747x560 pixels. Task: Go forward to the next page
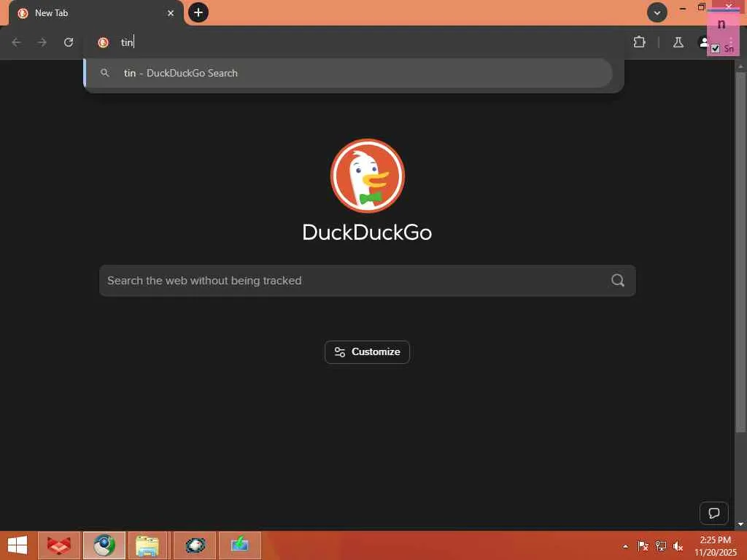point(42,42)
